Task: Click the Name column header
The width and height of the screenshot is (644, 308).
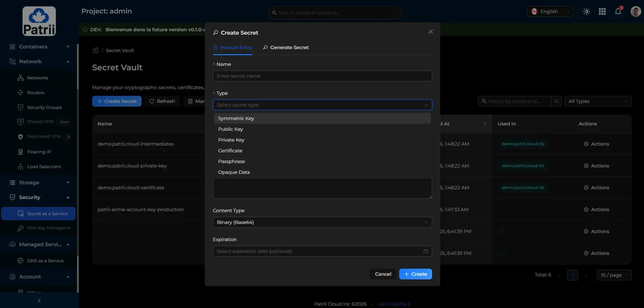Action: [x=105, y=124]
